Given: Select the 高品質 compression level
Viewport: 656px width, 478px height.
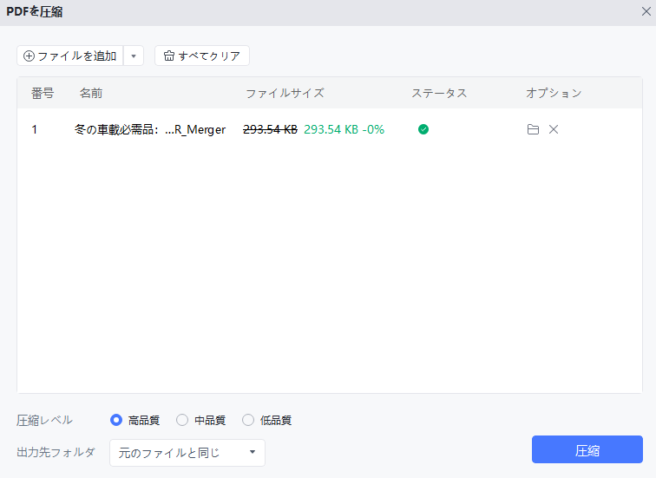Looking at the screenshot, I should click(117, 420).
